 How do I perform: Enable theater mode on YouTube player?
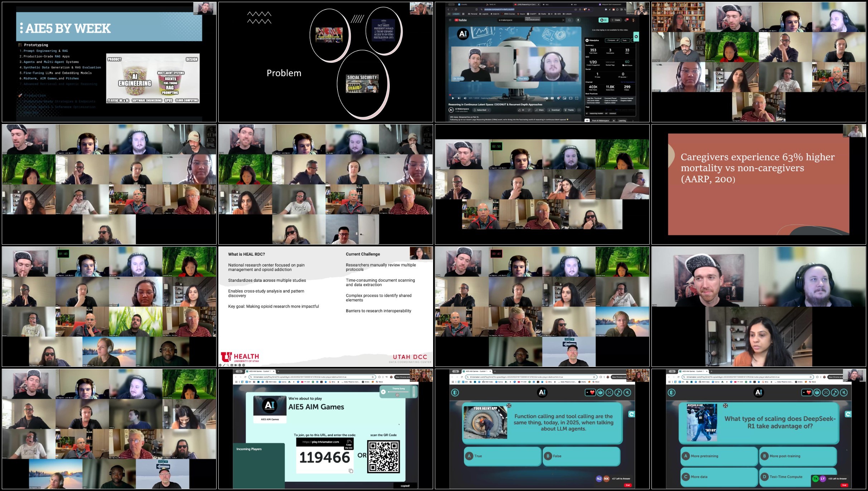point(571,98)
